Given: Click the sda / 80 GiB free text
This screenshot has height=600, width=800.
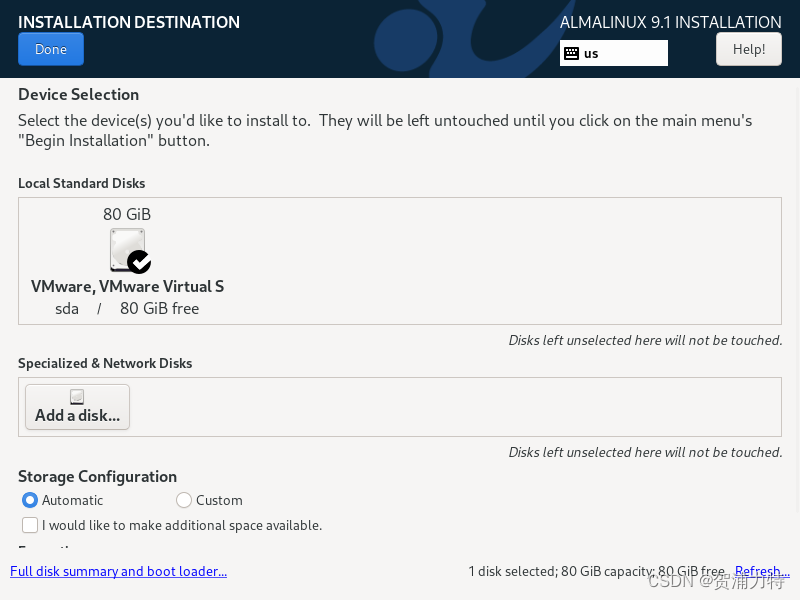Looking at the screenshot, I should pos(127,309).
